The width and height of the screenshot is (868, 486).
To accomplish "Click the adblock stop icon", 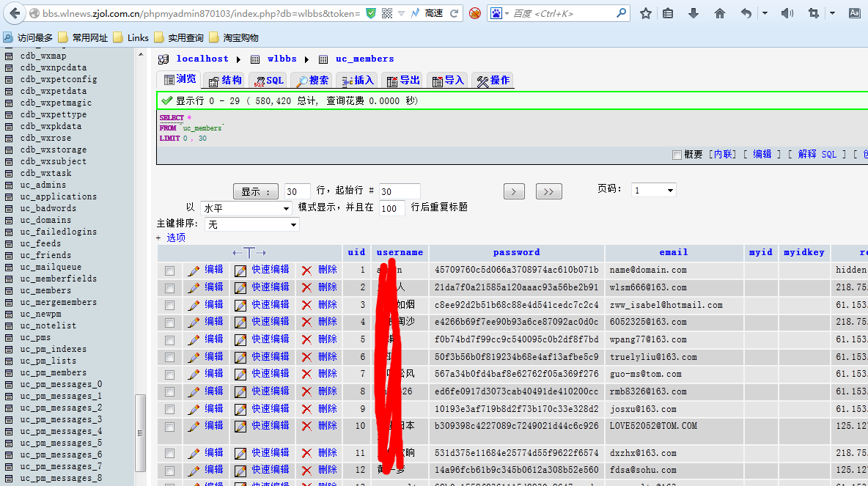I will 474,13.
